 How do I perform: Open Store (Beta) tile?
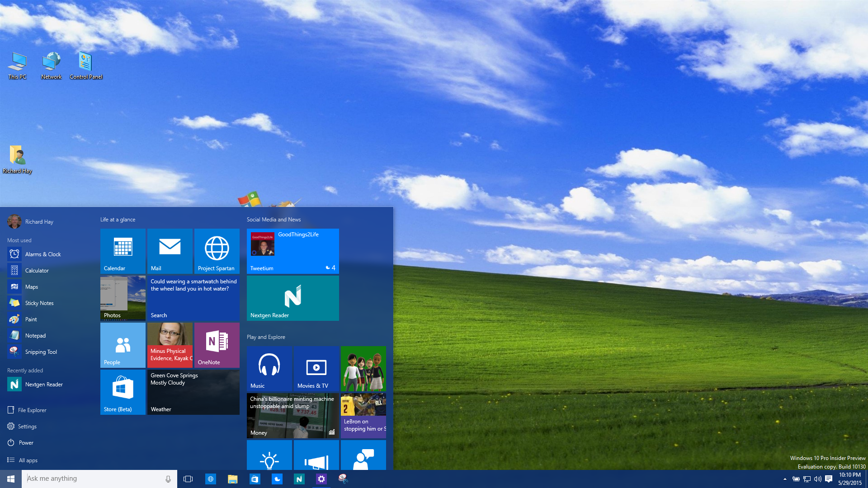pyautogui.click(x=123, y=392)
